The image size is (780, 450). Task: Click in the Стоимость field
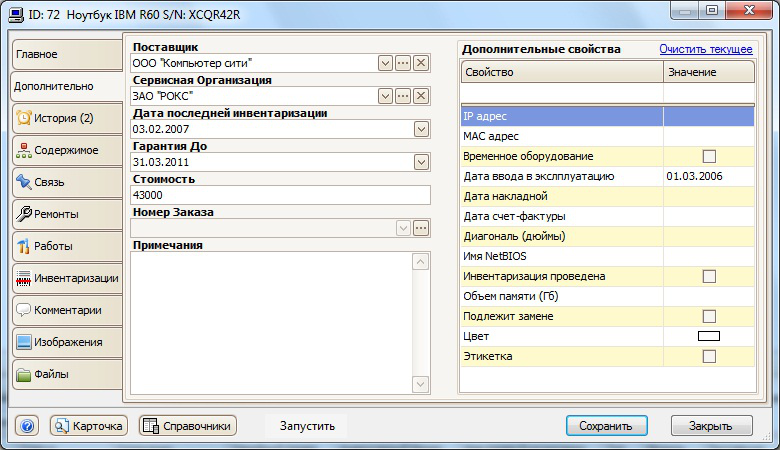[x=280, y=195]
